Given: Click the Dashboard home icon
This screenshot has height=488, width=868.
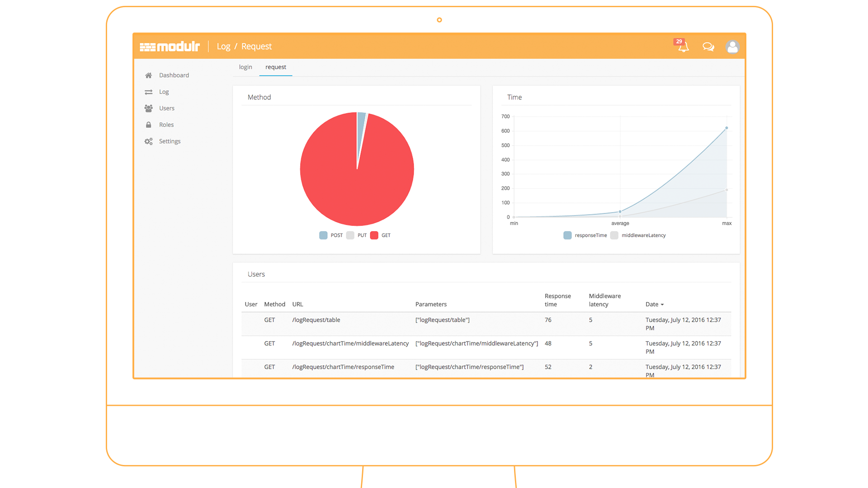Looking at the screenshot, I should click(x=148, y=75).
